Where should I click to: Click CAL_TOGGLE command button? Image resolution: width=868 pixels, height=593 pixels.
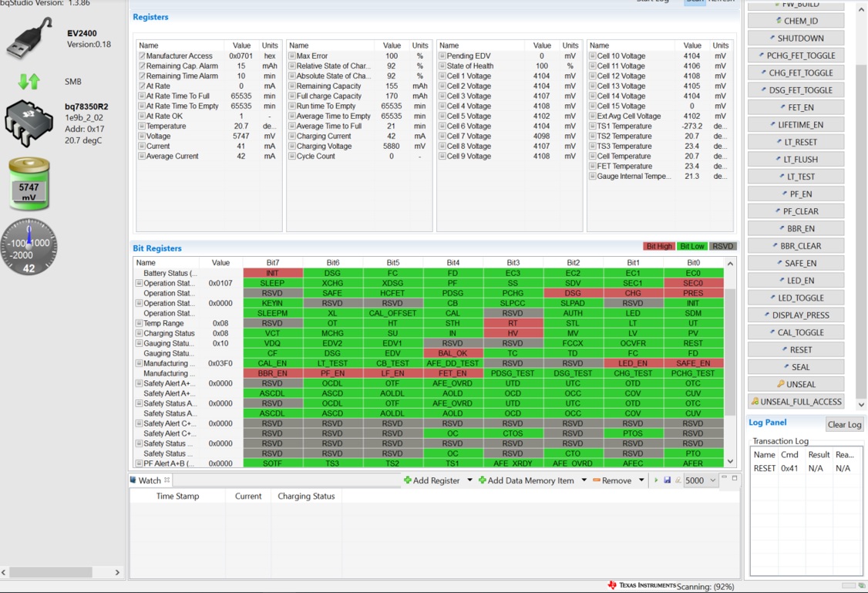pyautogui.click(x=796, y=332)
